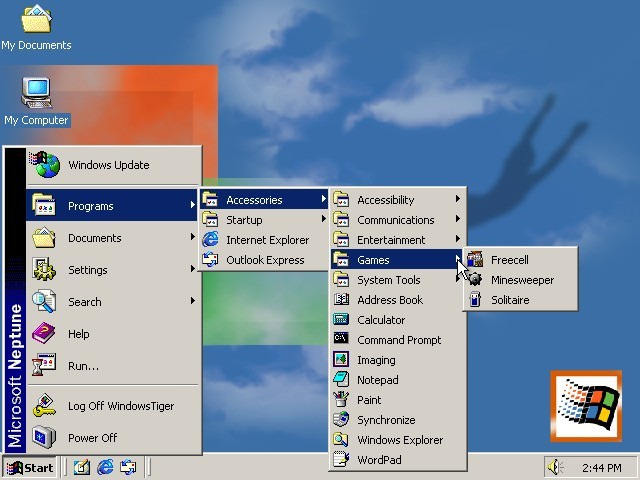This screenshot has height=480, width=640.
Task: Click the WordPad icon
Action: (341, 459)
